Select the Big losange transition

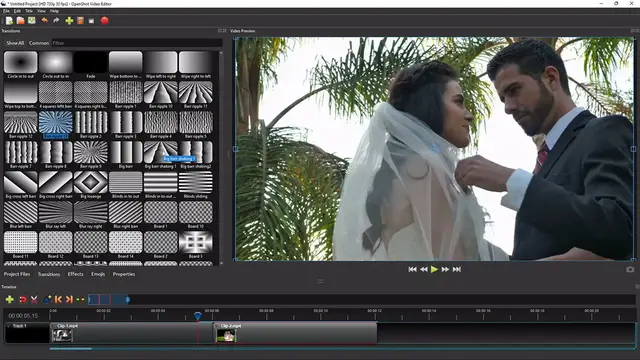pyautogui.click(x=91, y=185)
